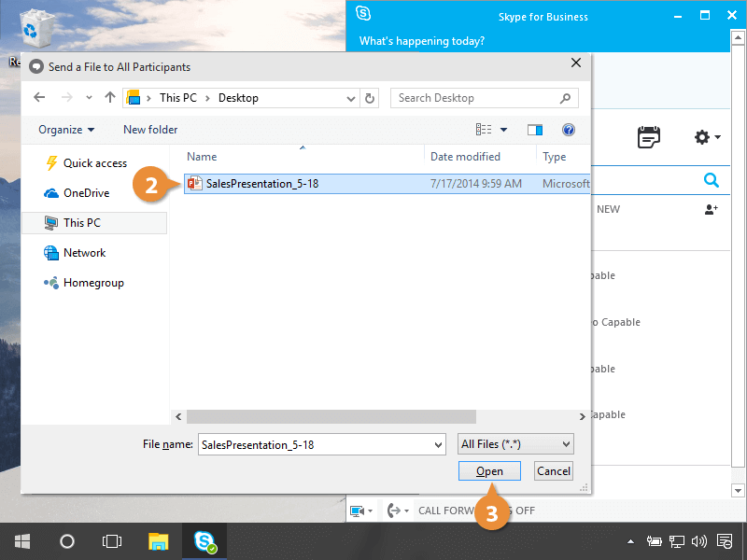Click the Open button
This screenshot has height=560, width=747.
(489, 471)
